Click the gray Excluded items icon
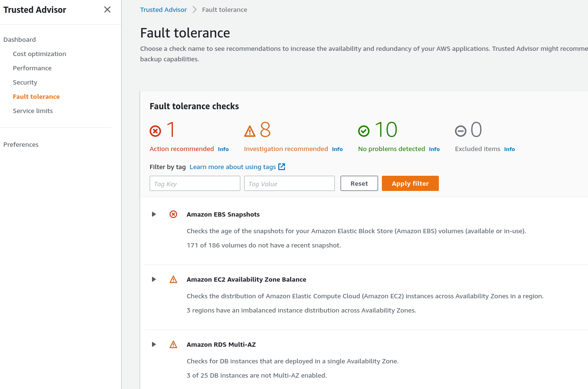The height and width of the screenshot is (389, 588). [461, 131]
